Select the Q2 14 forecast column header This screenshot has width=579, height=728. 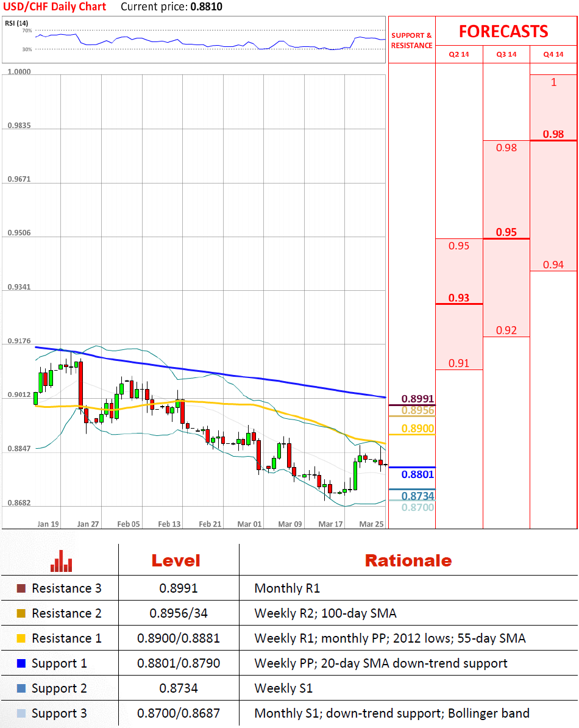pos(459,54)
